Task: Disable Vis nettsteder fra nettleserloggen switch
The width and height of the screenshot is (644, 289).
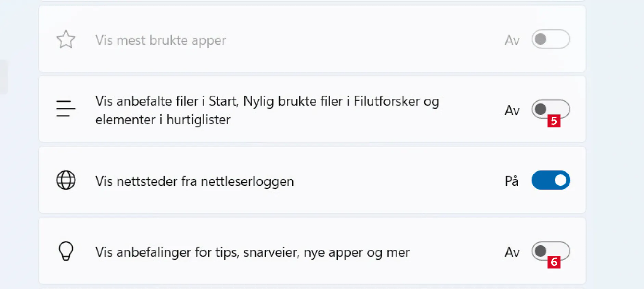Action: click(550, 180)
